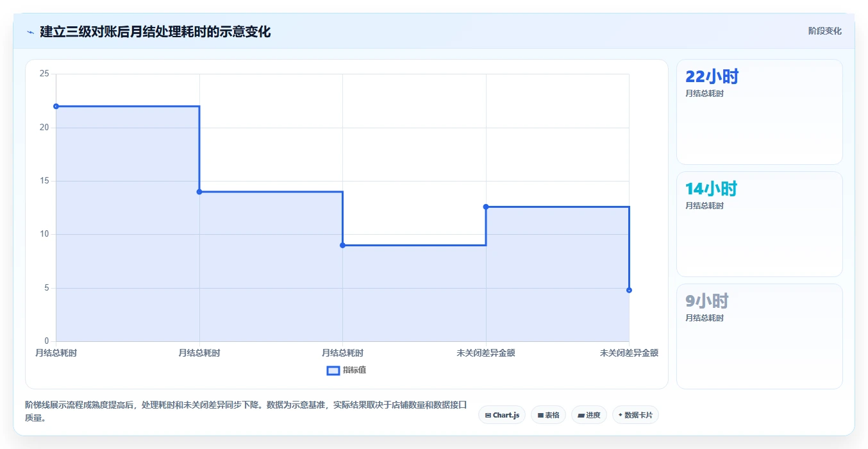Click the title 建立三级对账后月结处理耗时的示意变化
This screenshot has height=449, width=868.
(155, 31)
